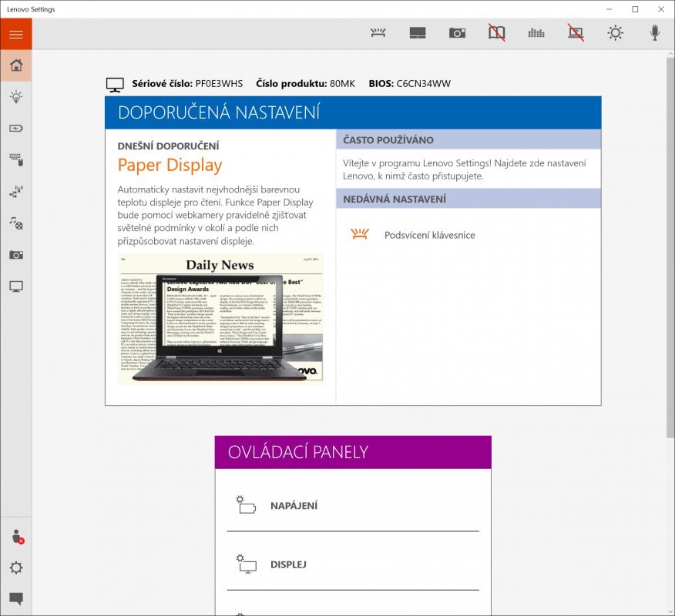This screenshot has width=675, height=616.
Task: Toggle the crossed-out Paper Display icon
Action: pos(496,33)
